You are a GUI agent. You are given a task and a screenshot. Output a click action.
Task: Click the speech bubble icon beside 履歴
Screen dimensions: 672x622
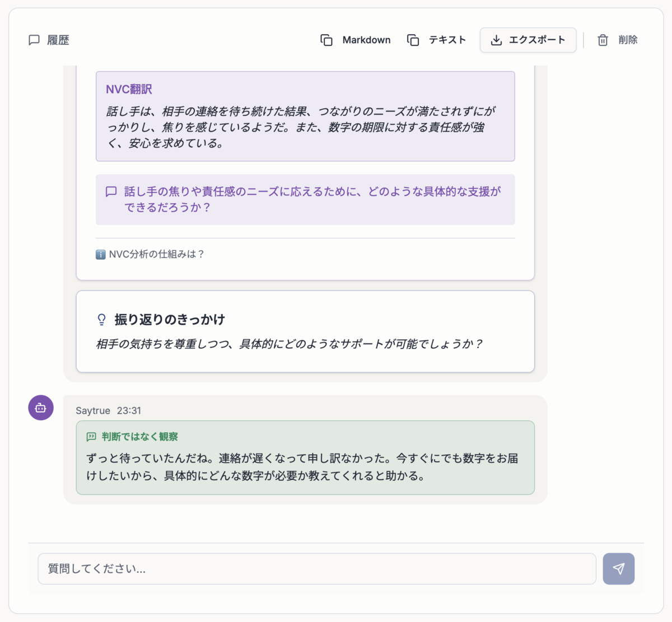click(34, 40)
